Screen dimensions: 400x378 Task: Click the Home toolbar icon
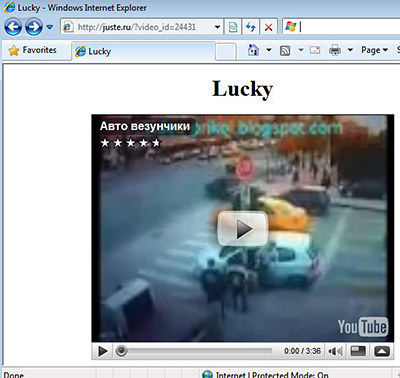253,50
